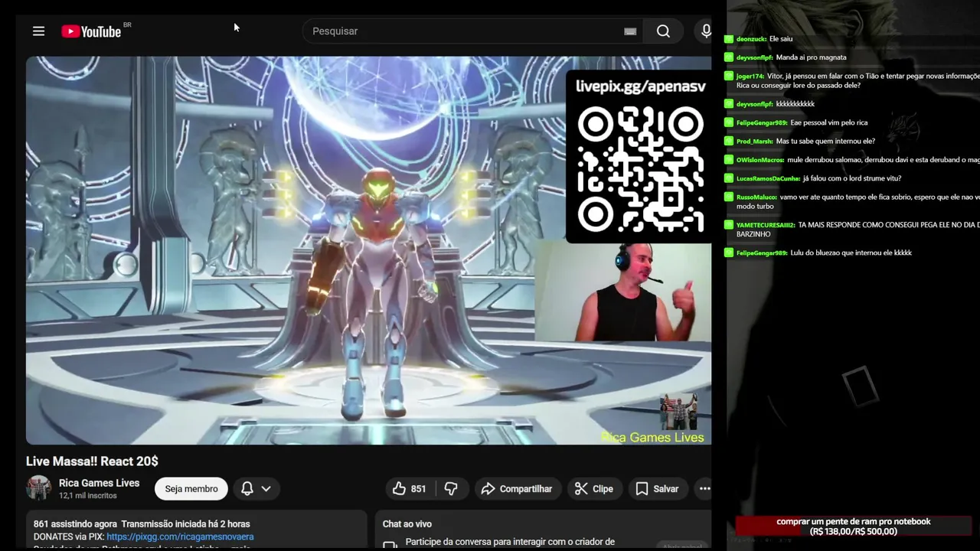The height and width of the screenshot is (551, 980).
Task: Click the Chat ao vivo header
Action: point(407,524)
